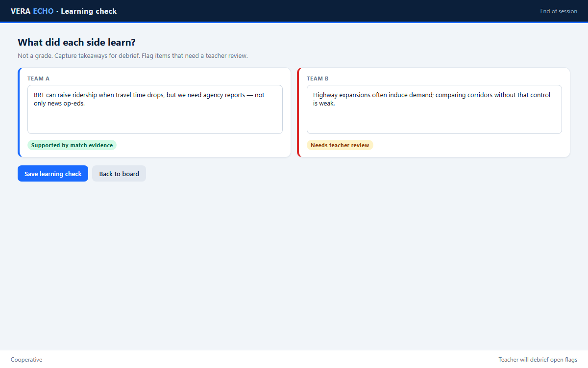This screenshot has height=368, width=588.
Task: Edit Team A takeaway text box
Action: pyautogui.click(x=155, y=109)
